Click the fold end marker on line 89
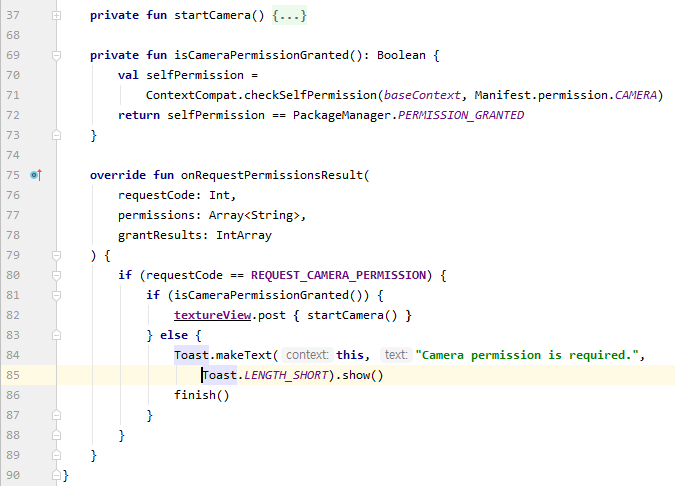The height and width of the screenshot is (486, 675). (x=57, y=455)
